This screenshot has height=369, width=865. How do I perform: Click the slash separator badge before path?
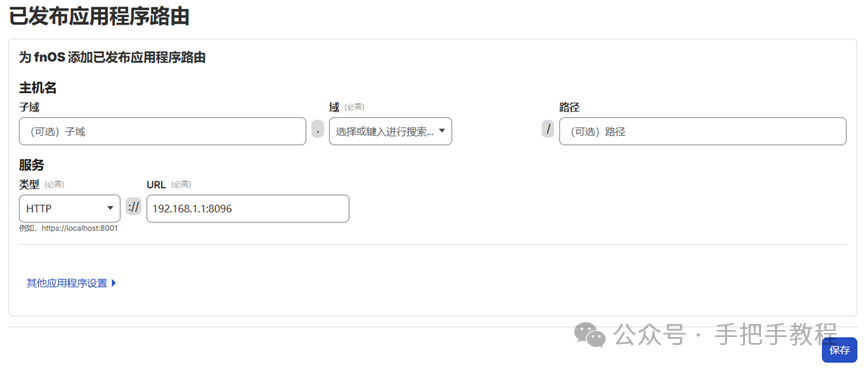click(x=548, y=130)
